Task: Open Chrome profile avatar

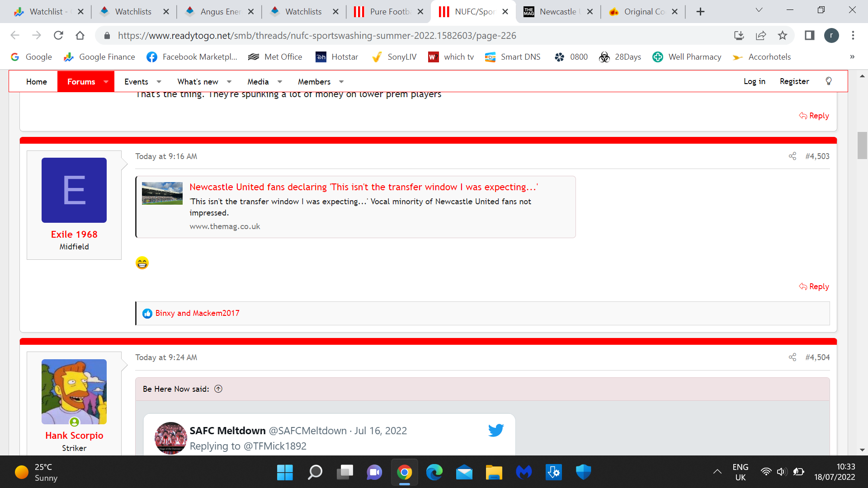Action: 831,35
